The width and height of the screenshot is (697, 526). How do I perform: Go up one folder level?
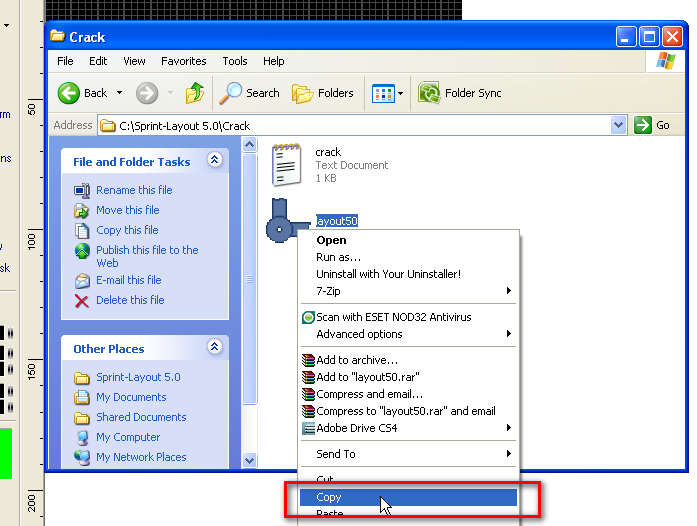pos(195,93)
